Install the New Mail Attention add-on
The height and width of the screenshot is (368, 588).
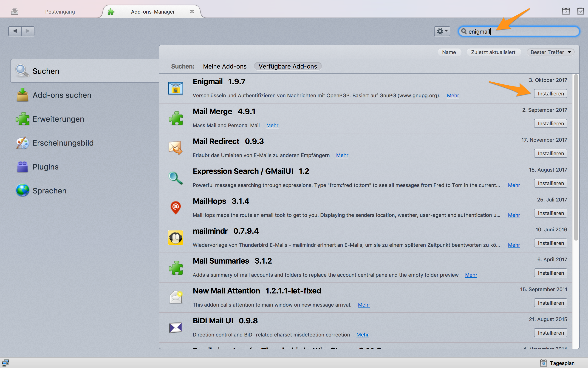pyautogui.click(x=551, y=303)
